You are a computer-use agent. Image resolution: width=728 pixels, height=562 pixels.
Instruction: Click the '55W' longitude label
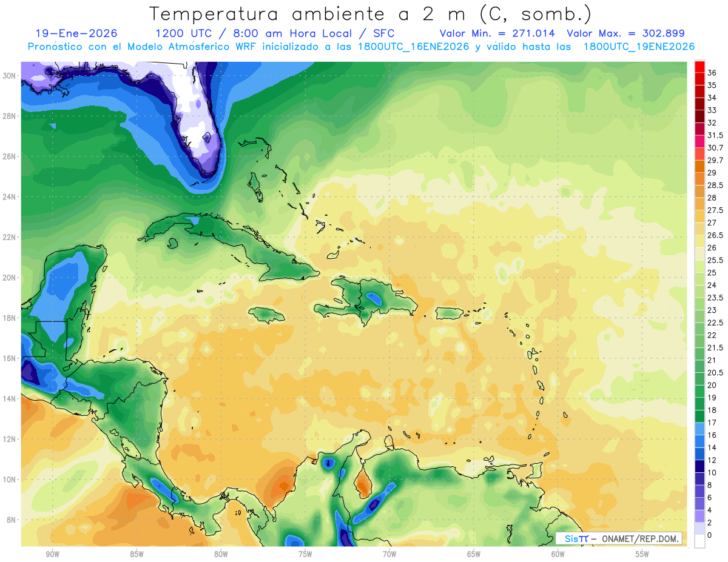pyautogui.click(x=642, y=554)
